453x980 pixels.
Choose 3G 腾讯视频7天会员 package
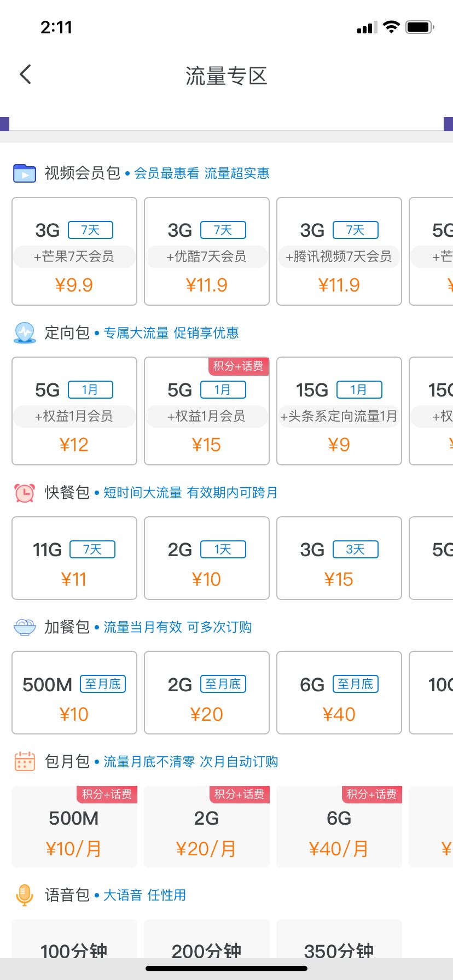point(339,251)
